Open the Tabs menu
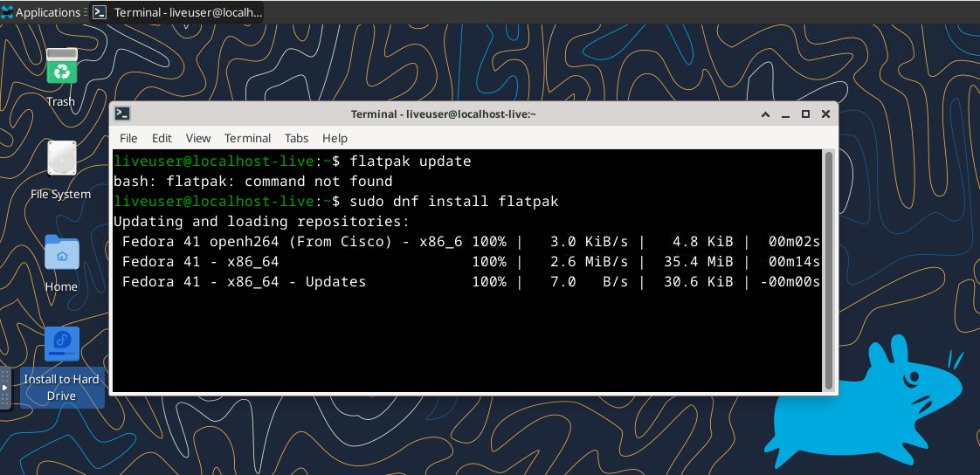This screenshot has width=980, height=475. point(296,138)
